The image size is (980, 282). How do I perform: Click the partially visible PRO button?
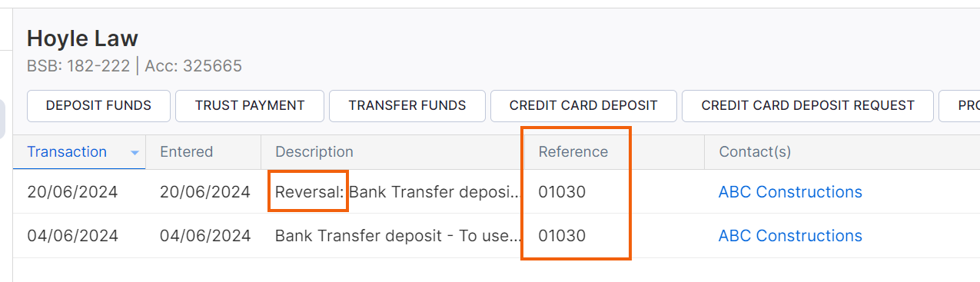(x=960, y=106)
